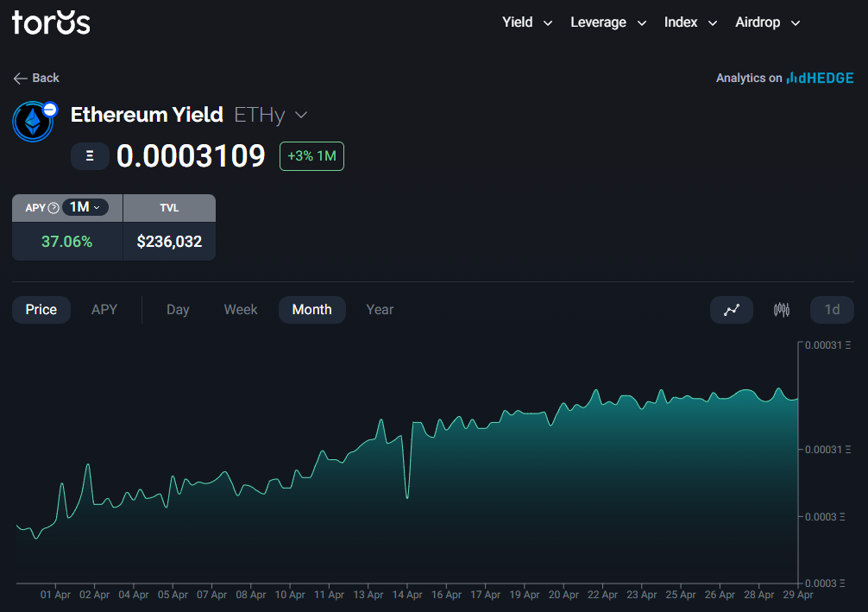868x612 pixels.
Task: Click the Ξ currency denomination badge
Action: [90, 156]
